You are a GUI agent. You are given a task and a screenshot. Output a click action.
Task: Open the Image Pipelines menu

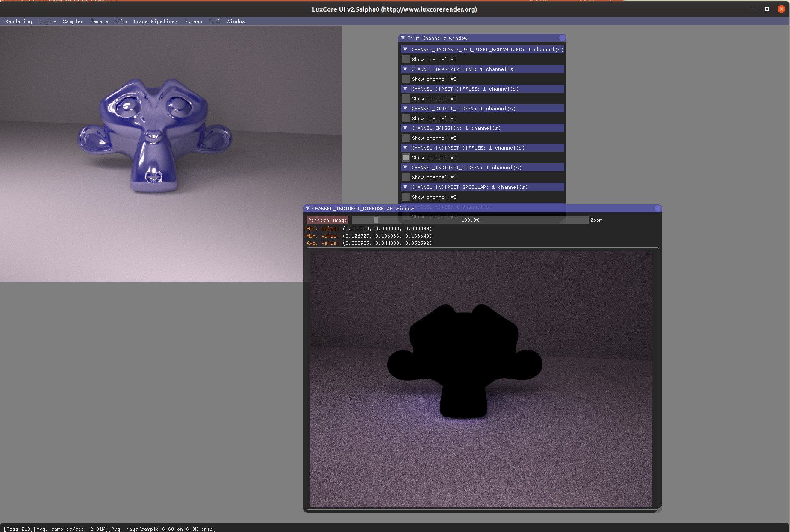tap(155, 21)
